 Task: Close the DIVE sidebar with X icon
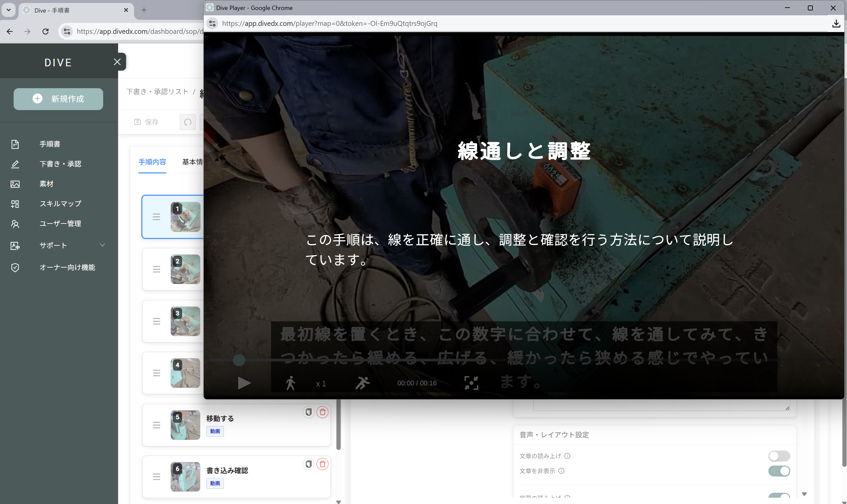(x=117, y=62)
